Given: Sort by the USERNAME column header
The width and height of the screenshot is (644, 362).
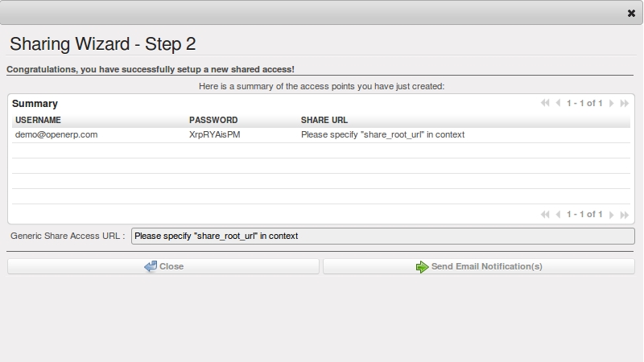Looking at the screenshot, I should pos(38,120).
